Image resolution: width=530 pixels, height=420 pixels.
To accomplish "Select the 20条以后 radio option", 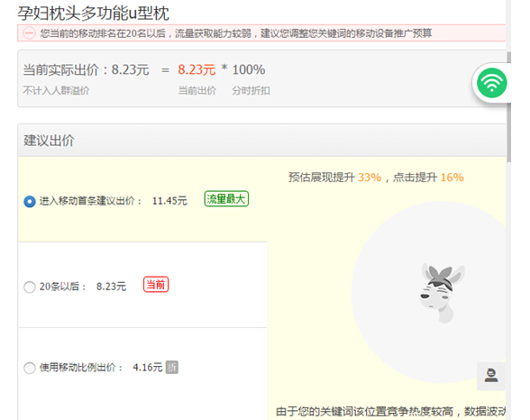I will pos(30,287).
